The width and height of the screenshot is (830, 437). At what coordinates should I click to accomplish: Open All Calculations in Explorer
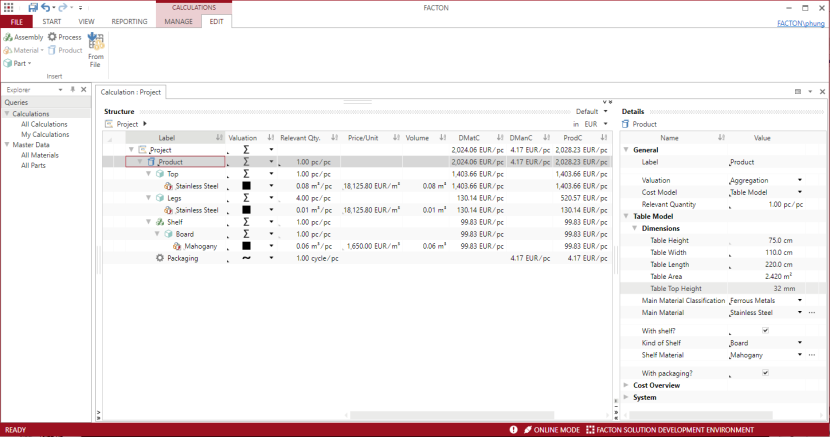(x=45, y=124)
